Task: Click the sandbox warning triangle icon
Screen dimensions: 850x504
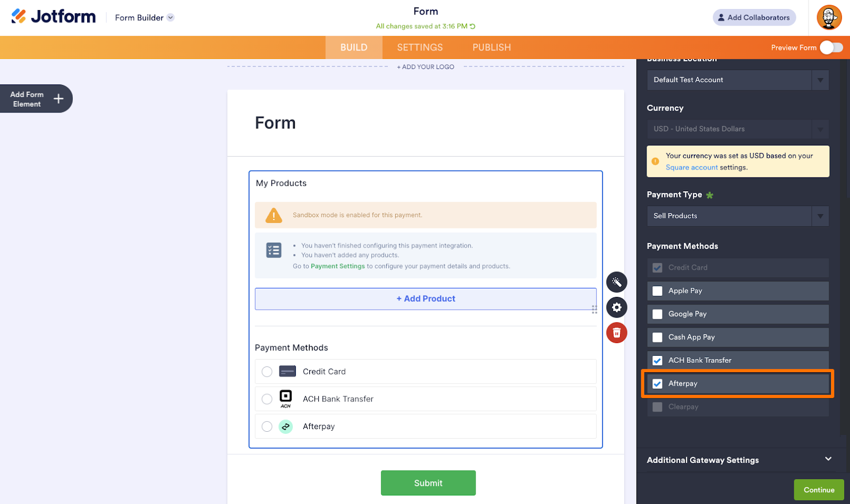Action: pyautogui.click(x=274, y=215)
